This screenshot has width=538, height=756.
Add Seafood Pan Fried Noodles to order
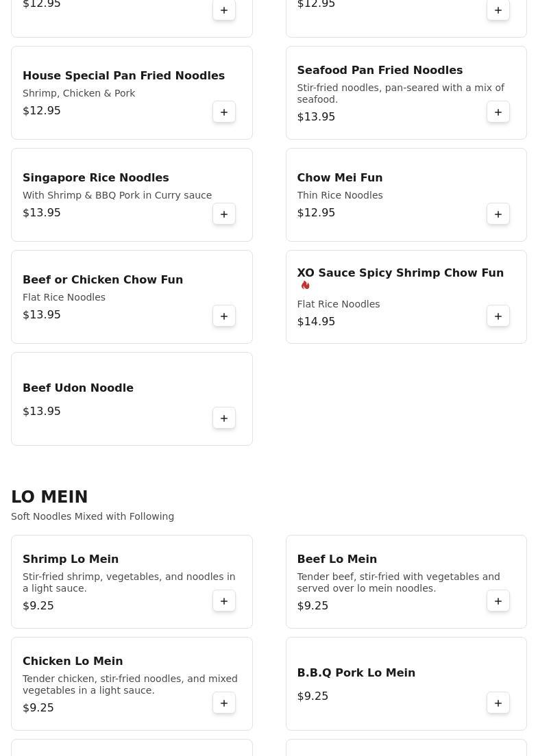point(498,112)
